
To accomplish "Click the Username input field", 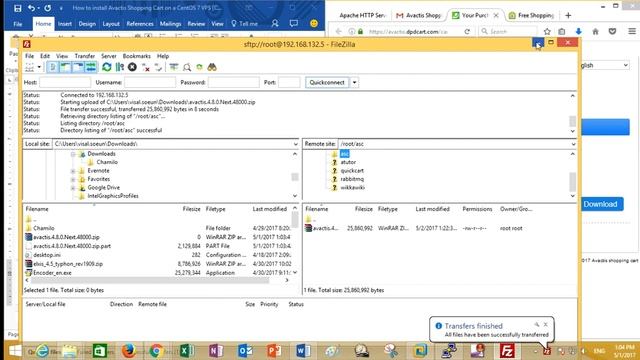I will click(150, 82).
